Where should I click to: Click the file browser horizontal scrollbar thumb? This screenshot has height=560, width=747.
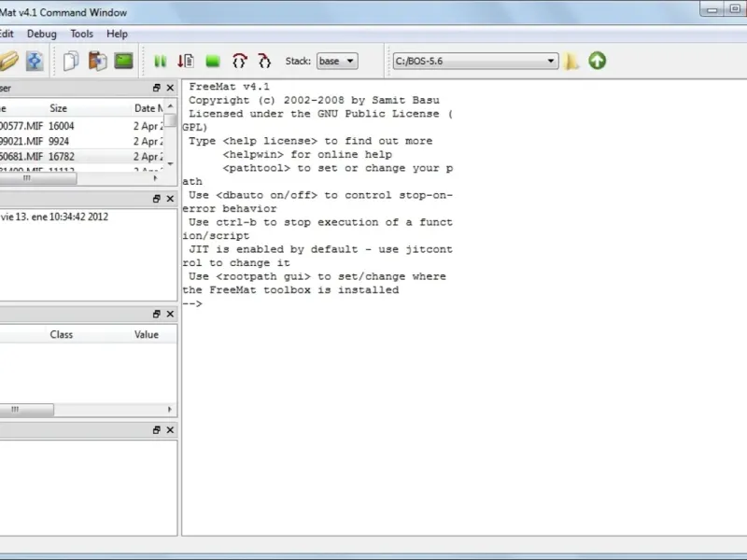pos(37,178)
